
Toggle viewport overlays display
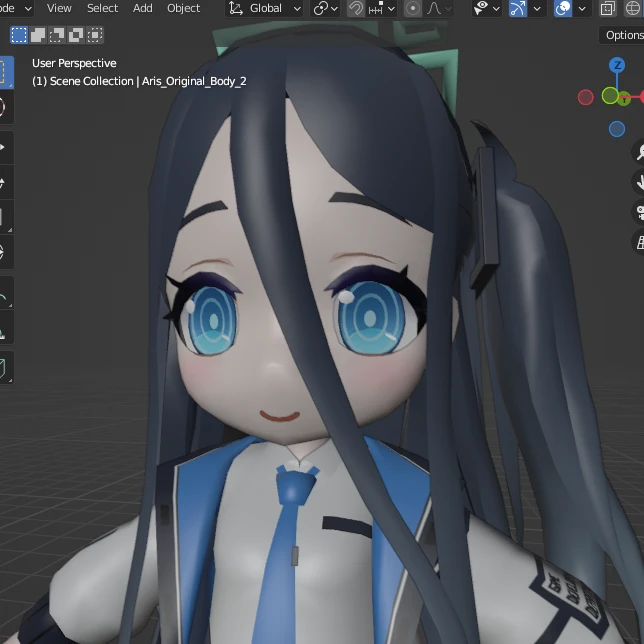(563, 8)
